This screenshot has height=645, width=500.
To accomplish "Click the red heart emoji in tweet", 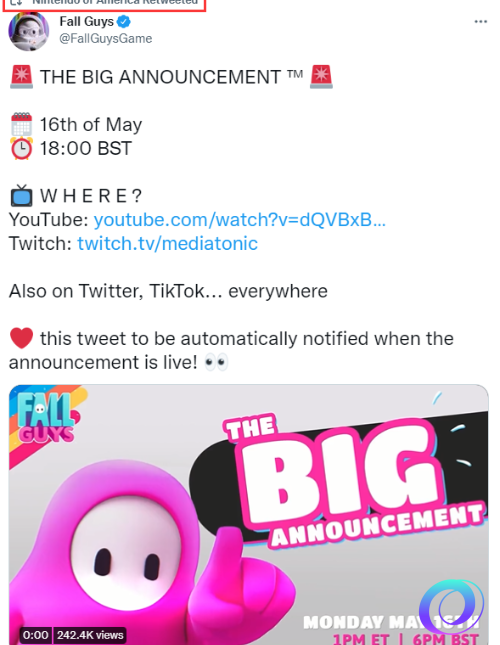I will (x=21, y=339).
